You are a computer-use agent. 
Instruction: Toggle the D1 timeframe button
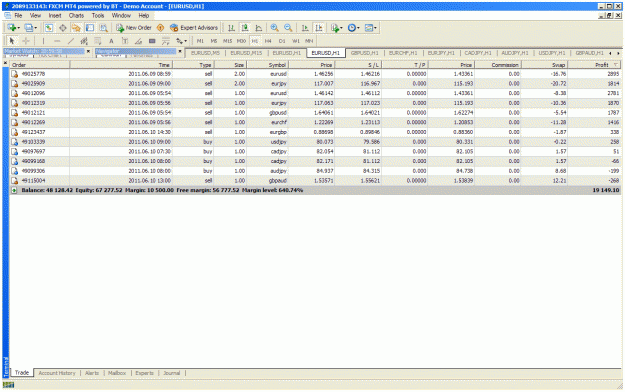pos(282,41)
